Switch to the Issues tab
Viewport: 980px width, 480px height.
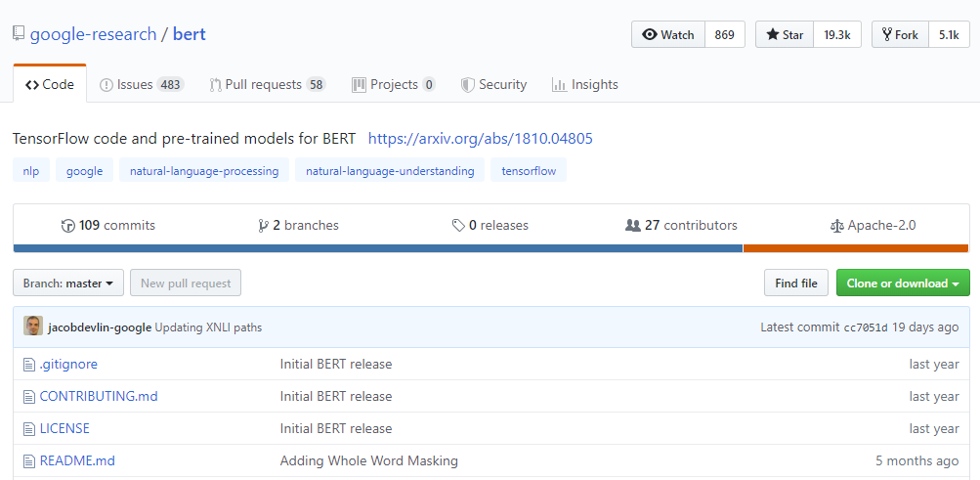click(141, 85)
